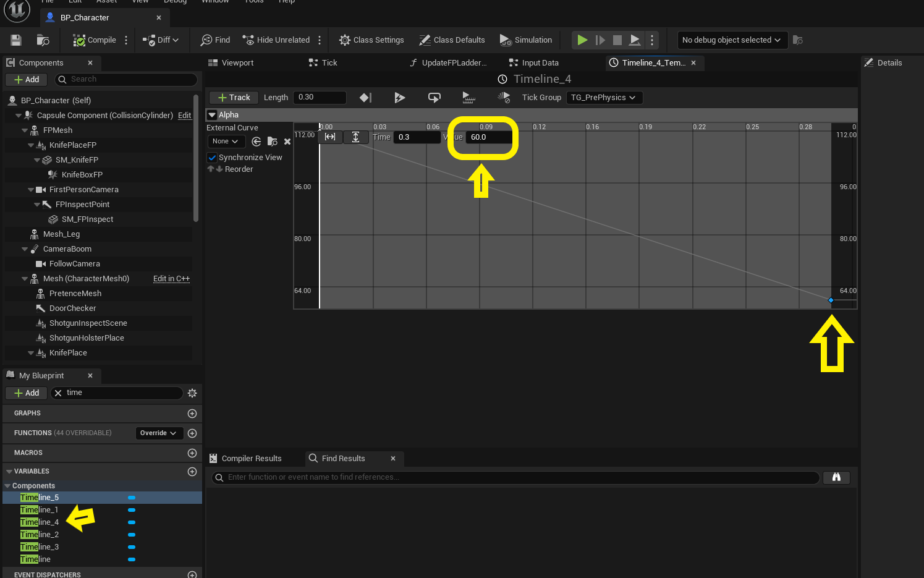Select the keyframe at the curve's end

pyautogui.click(x=831, y=300)
